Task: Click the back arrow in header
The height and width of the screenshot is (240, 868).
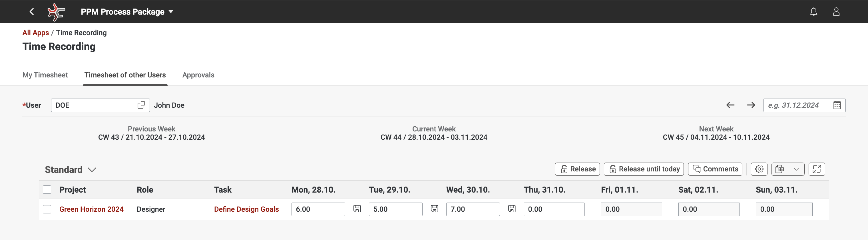Action: click(32, 12)
